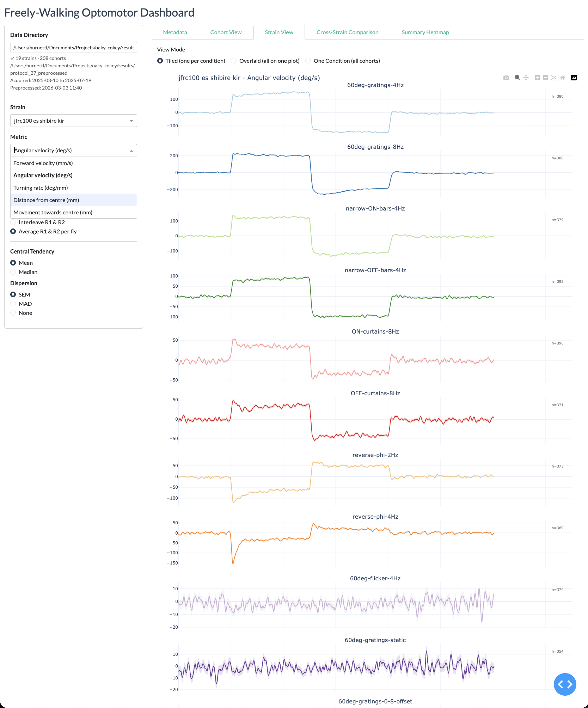Autoscale the plot axes
This screenshot has height=708, width=588.
[x=554, y=78]
